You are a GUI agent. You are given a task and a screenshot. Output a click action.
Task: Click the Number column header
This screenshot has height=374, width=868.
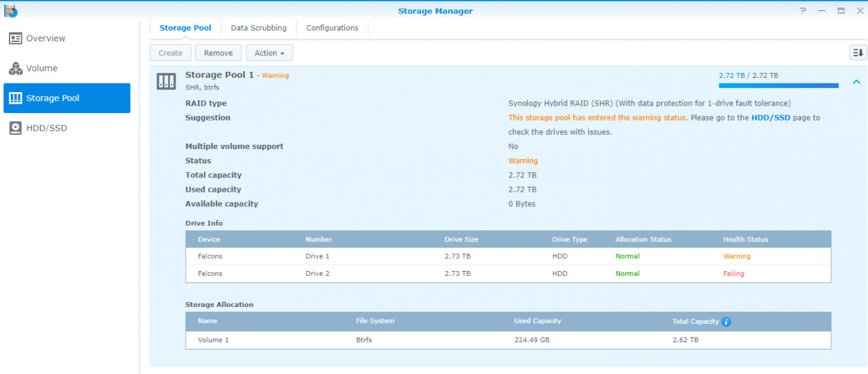pyautogui.click(x=319, y=239)
